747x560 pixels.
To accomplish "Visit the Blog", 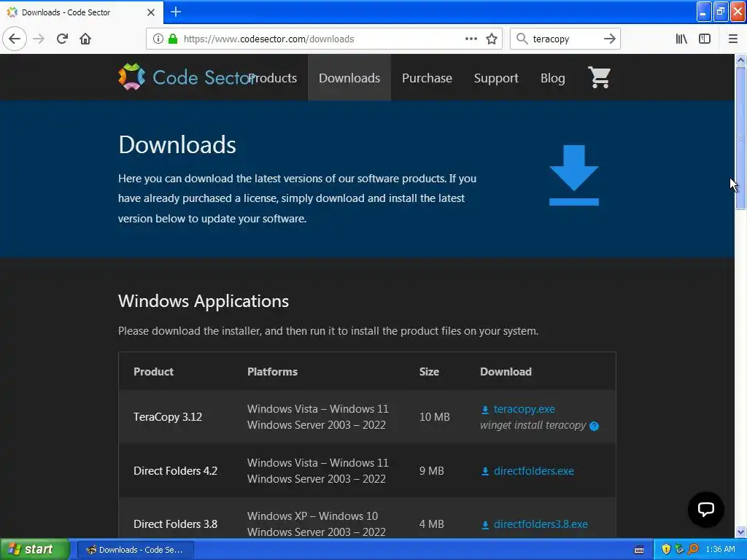I will tap(553, 77).
